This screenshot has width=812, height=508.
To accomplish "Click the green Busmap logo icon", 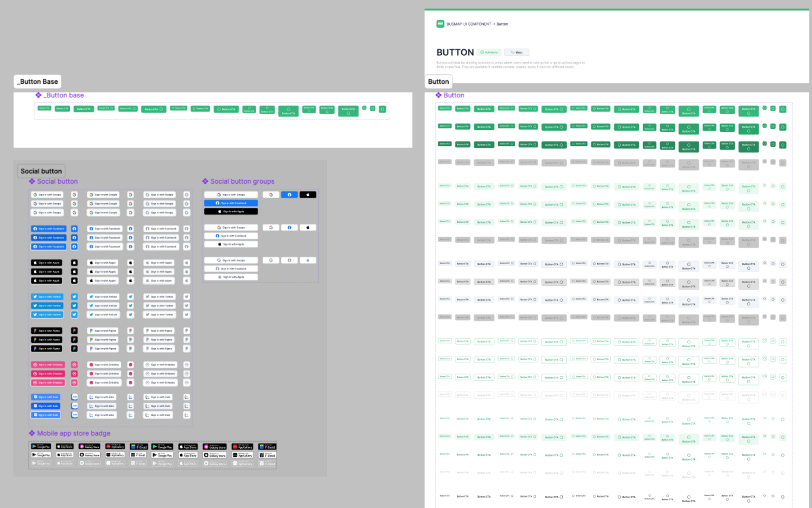I will (440, 24).
